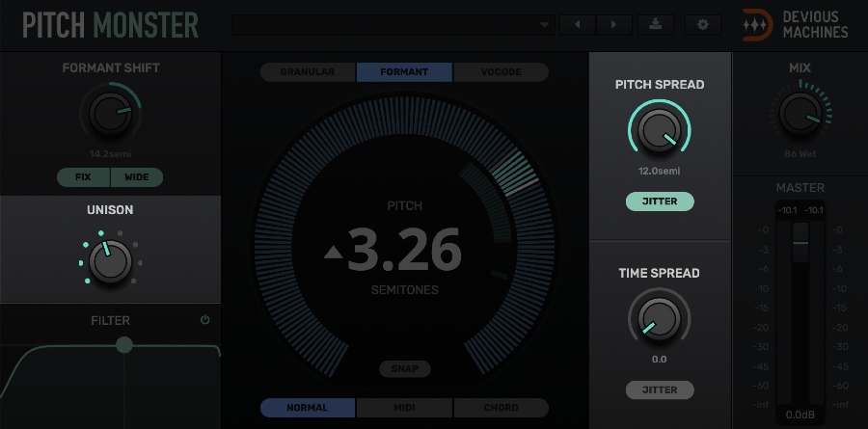Toggle the Pitch Spread Jitter button
The height and width of the screenshot is (429, 868).
pos(660,201)
